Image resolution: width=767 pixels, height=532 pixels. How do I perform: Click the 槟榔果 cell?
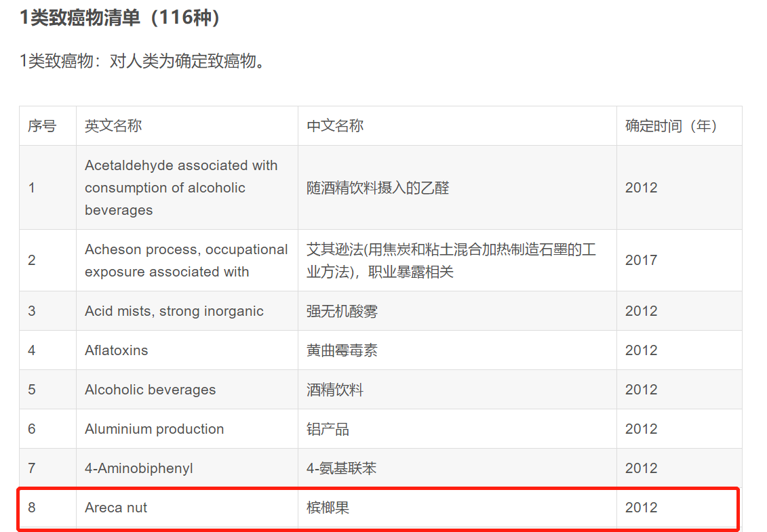pos(328,508)
